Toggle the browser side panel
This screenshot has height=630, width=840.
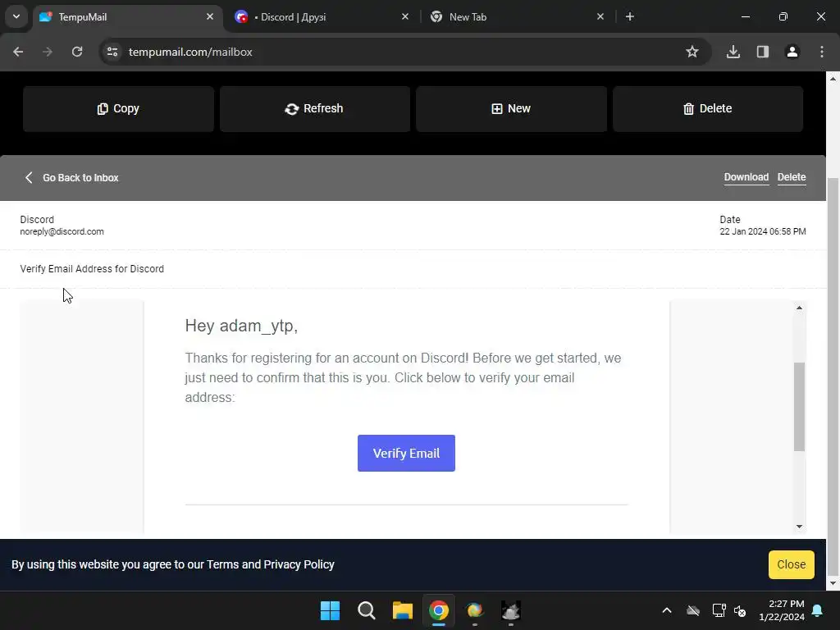click(x=763, y=52)
